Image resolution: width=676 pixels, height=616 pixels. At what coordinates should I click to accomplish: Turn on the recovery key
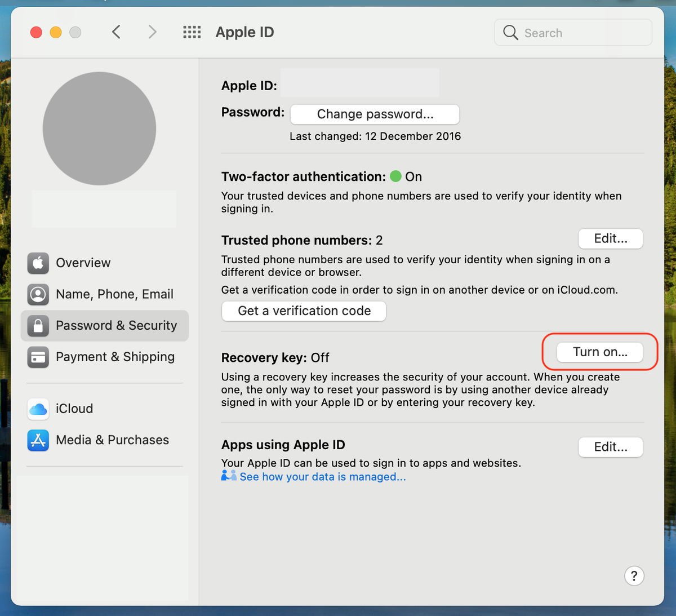click(599, 352)
